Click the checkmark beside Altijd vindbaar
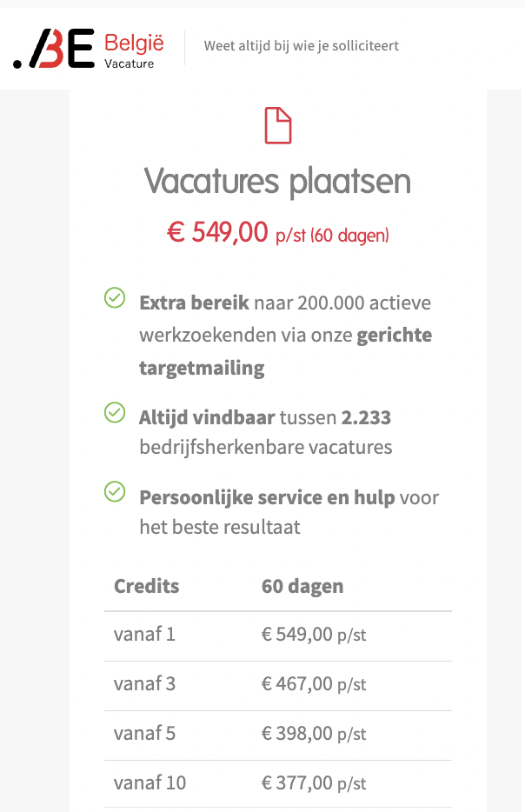Viewport: 525px width, 812px height. pos(115,413)
